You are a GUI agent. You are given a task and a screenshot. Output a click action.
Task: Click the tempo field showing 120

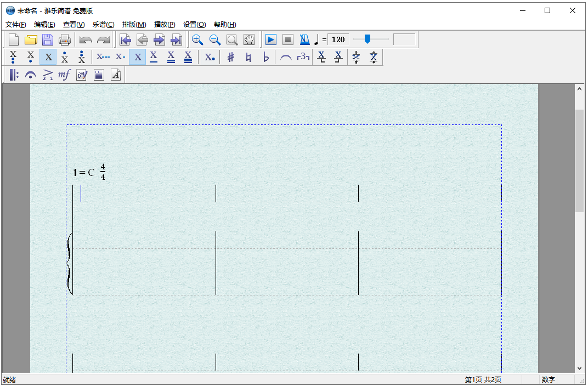[338, 39]
